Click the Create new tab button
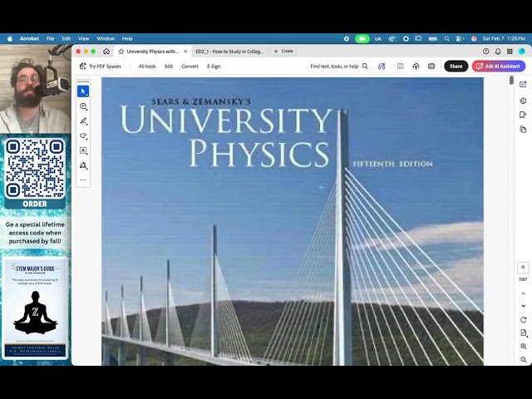 tap(283, 52)
